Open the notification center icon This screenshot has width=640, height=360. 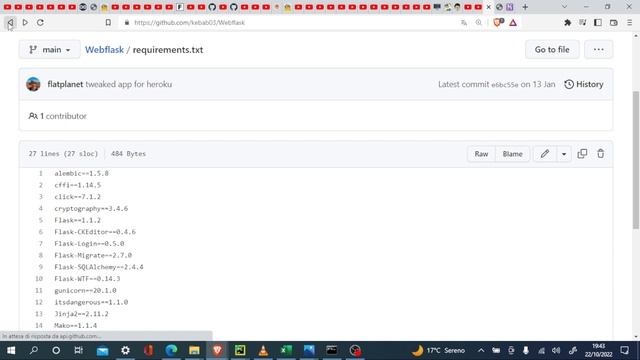coord(624,351)
